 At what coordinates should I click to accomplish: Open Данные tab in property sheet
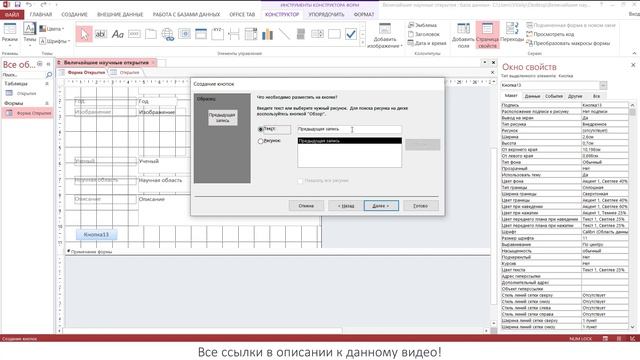tap(532, 96)
